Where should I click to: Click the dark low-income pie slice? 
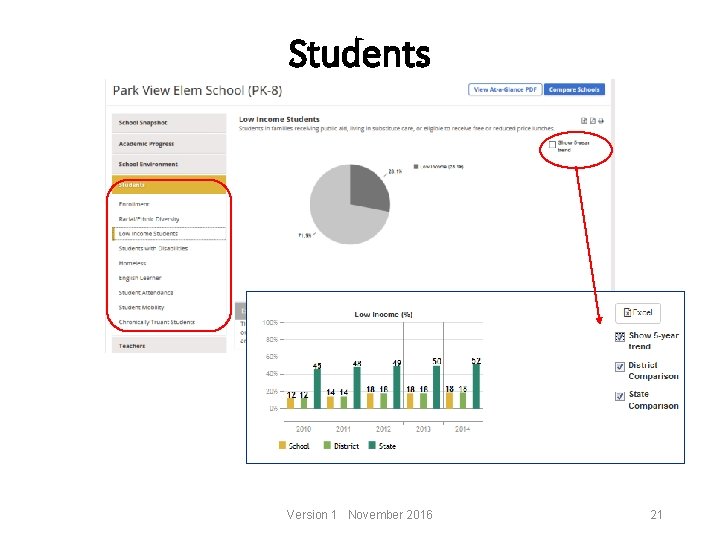click(x=370, y=188)
